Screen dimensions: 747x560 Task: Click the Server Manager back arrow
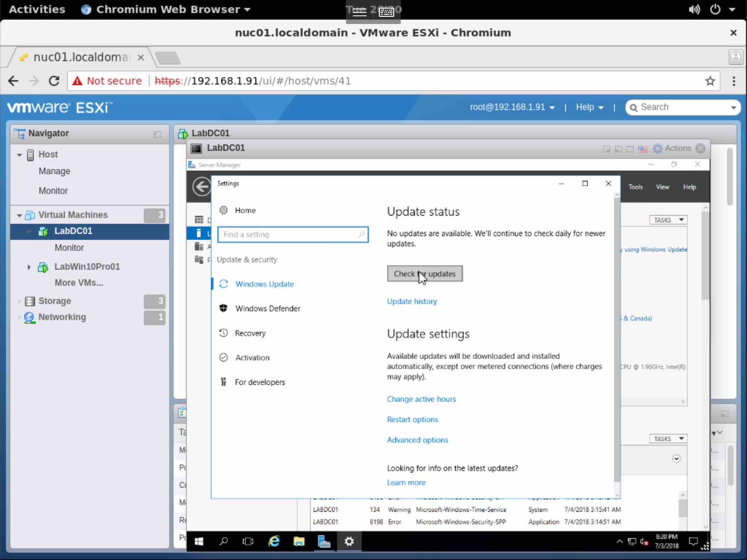click(x=202, y=186)
